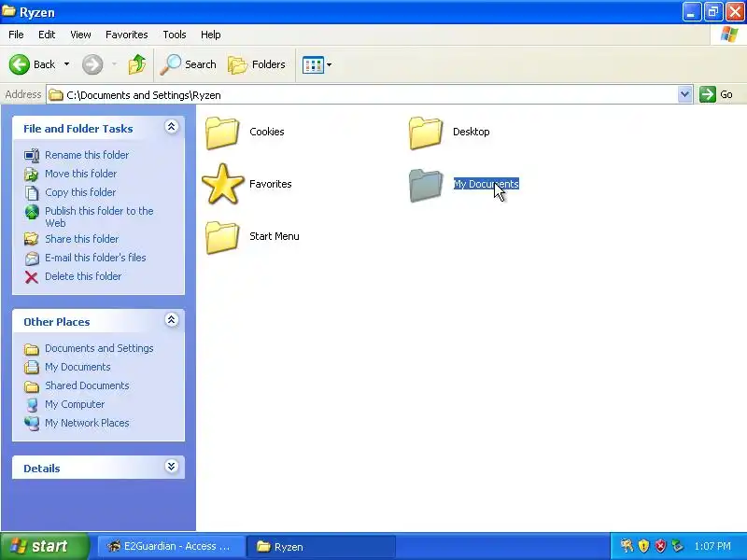Click in the address bar path field
Viewport: 747px width, 560px height.
pos(362,95)
